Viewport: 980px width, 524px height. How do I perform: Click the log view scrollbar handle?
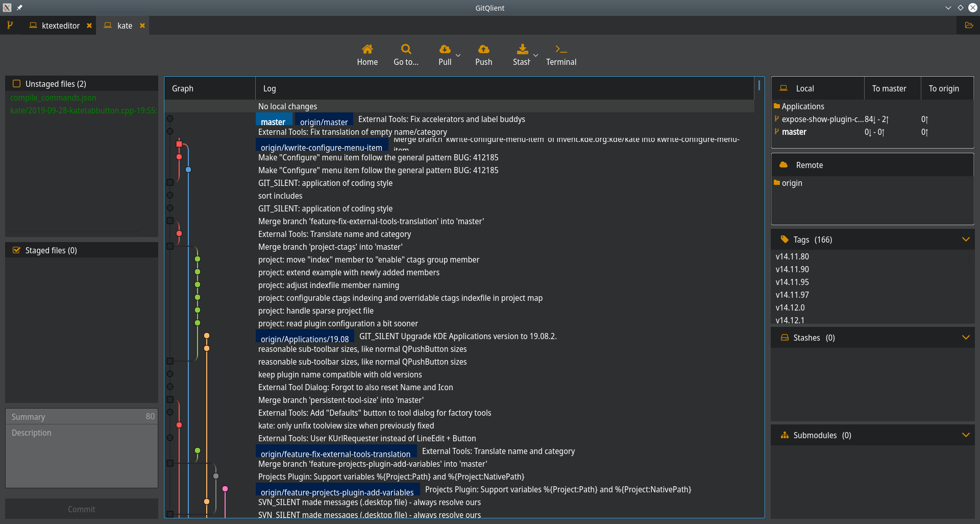[x=759, y=85]
